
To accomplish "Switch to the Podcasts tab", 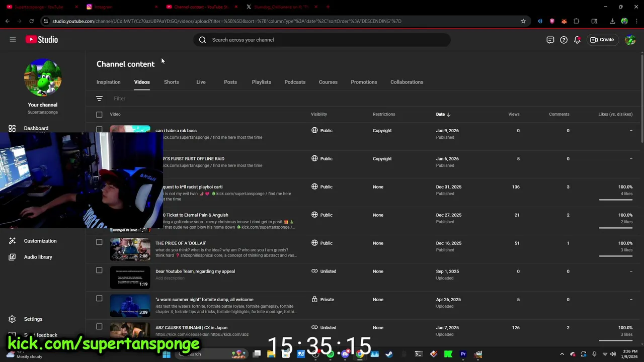I will 295,82.
